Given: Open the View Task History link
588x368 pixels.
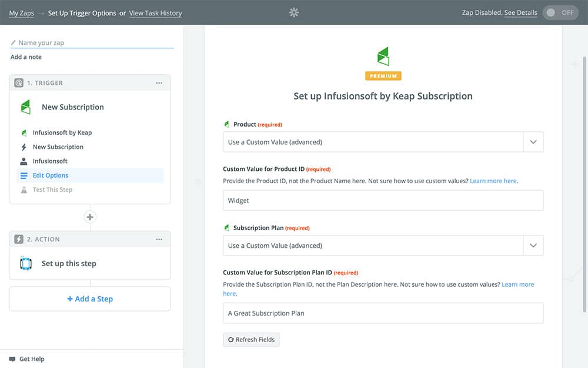Looking at the screenshot, I should click(x=155, y=13).
